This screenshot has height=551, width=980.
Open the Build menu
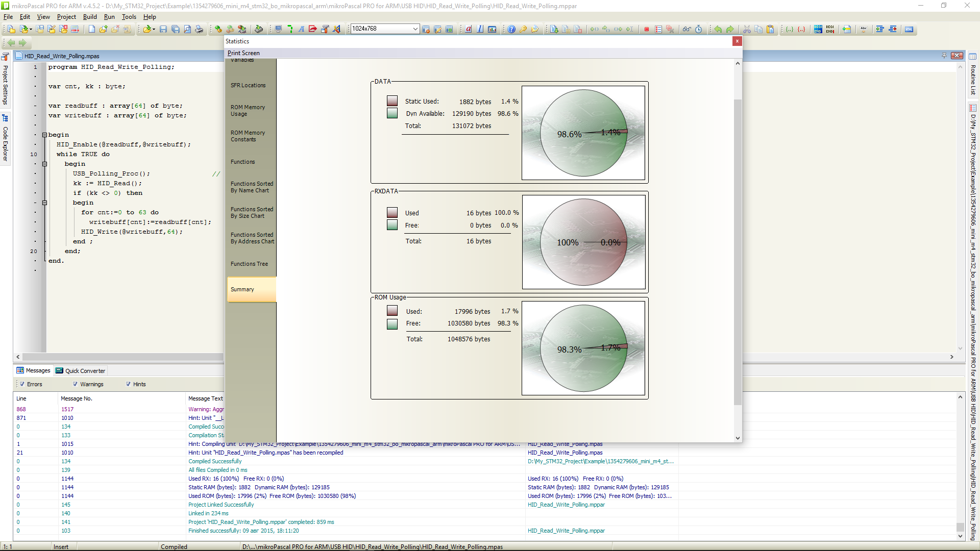(90, 17)
